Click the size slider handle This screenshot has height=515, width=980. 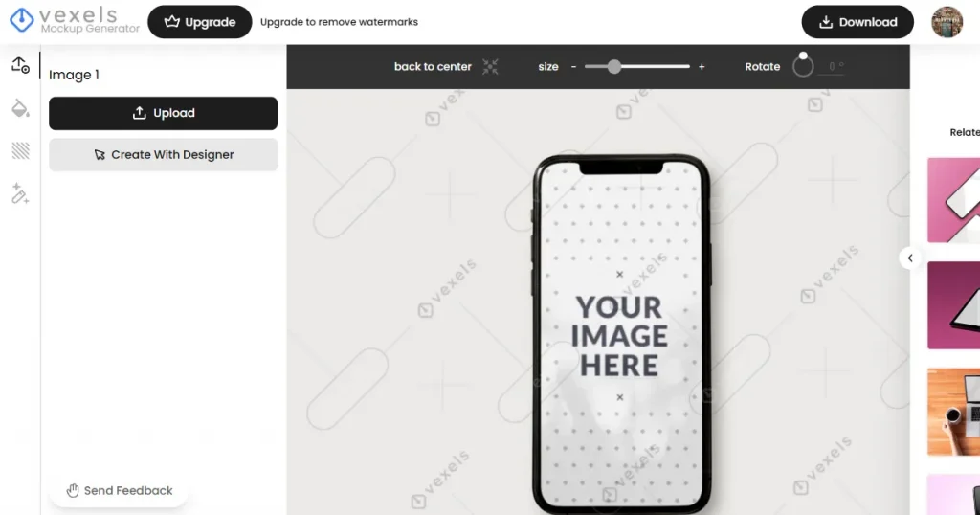[614, 66]
